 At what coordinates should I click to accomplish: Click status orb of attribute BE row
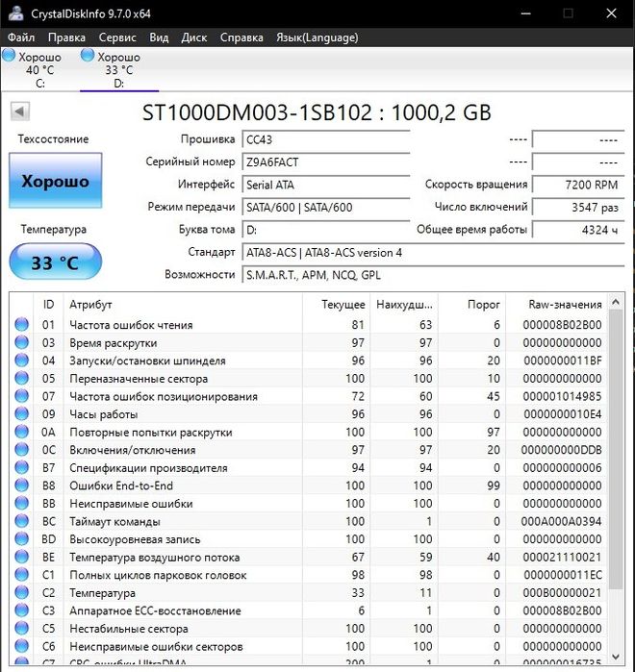(22, 557)
